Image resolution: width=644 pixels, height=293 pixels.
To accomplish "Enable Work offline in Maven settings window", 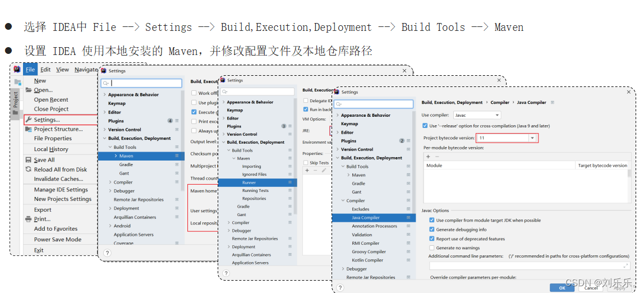I will (x=194, y=93).
